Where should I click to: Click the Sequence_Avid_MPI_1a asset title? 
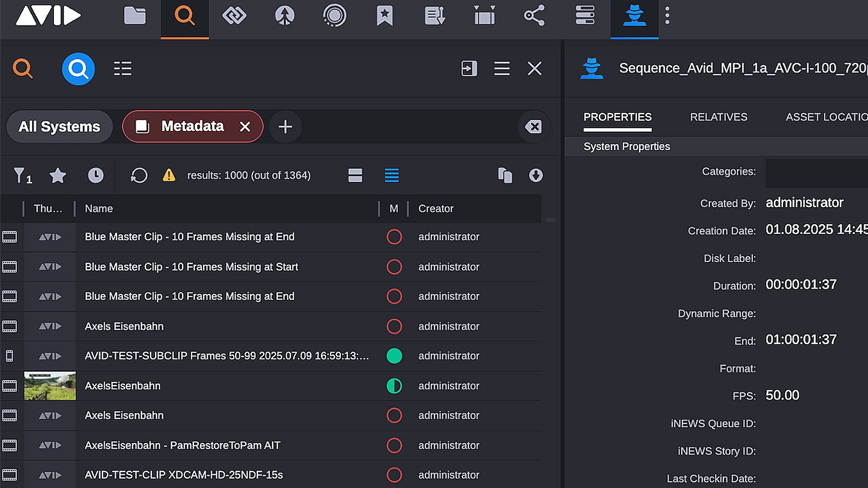tap(743, 68)
